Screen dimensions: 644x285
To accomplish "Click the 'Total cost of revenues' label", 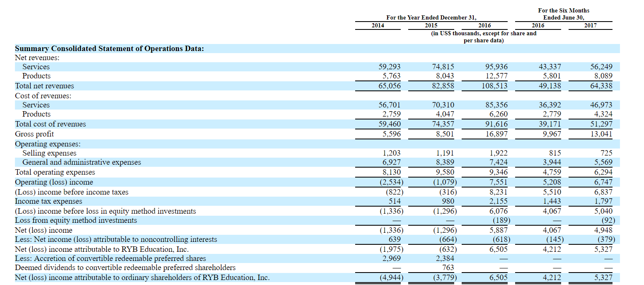I will 51,124.
